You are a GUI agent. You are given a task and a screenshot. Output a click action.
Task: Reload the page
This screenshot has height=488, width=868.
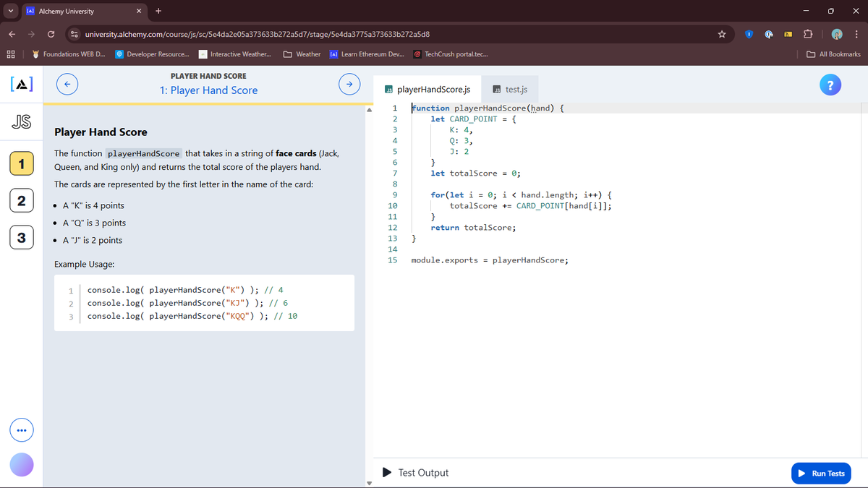click(x=51, y=34)
